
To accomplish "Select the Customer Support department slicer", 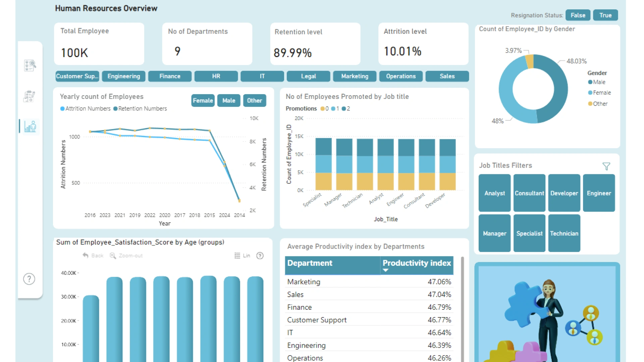I will coord(77,76).
